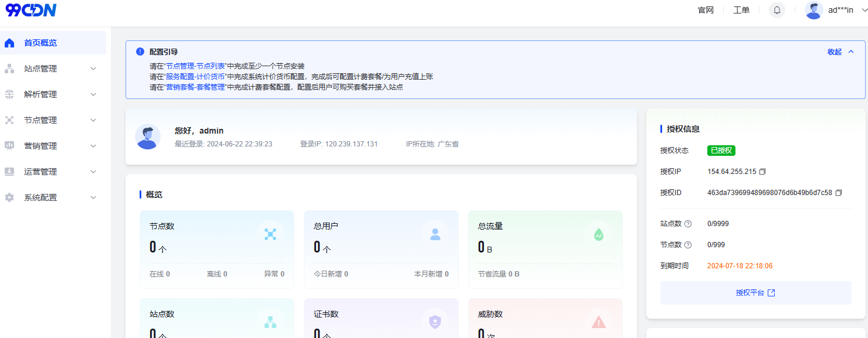Click the user avatar in header
This screenshot has height=338, width=868.
pos(813,10)
